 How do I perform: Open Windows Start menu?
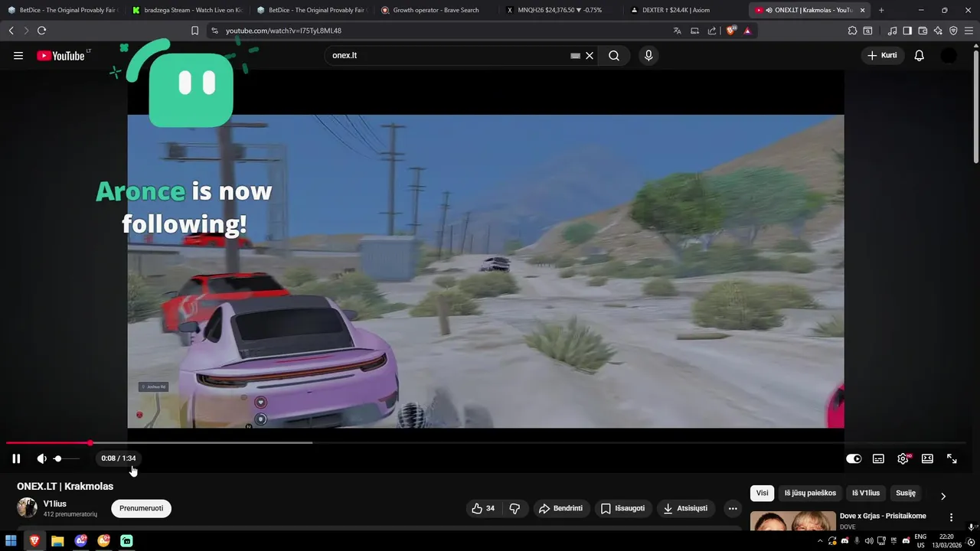point(11,541)
